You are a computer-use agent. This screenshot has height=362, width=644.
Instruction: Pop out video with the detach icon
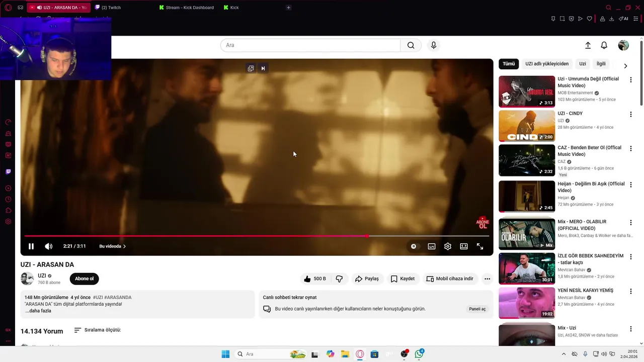tap(251, 68)
